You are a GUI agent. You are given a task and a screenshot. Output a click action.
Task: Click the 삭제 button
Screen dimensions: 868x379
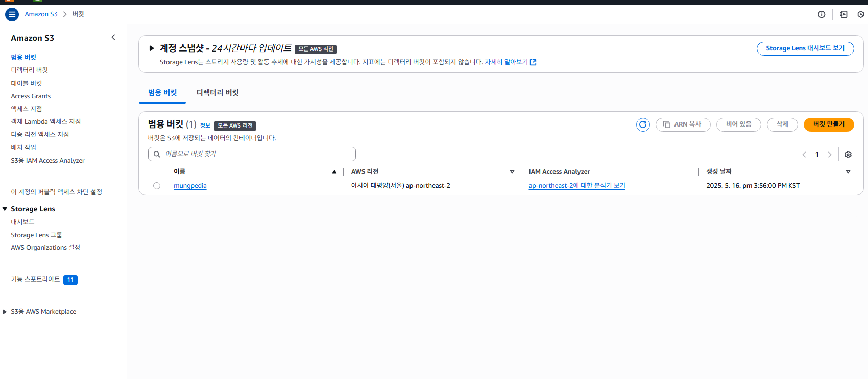tap(782, 124)
